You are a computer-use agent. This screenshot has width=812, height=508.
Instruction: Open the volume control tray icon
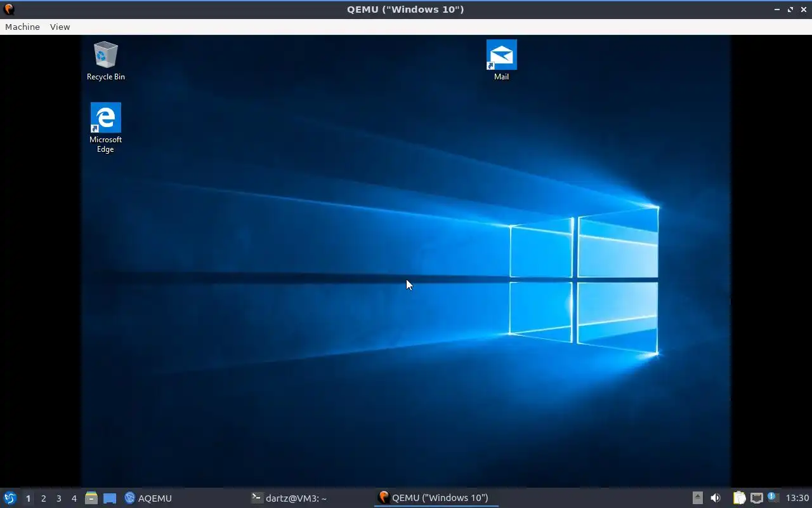click(716, 498)
